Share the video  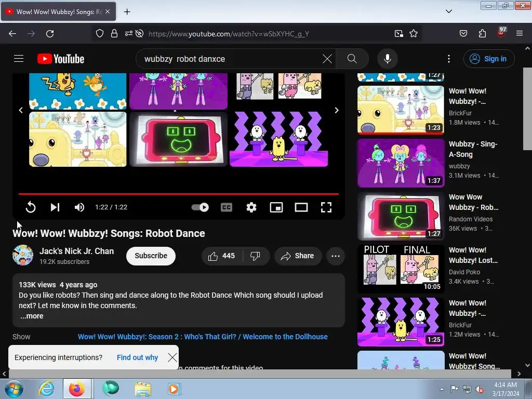(298, 256)
